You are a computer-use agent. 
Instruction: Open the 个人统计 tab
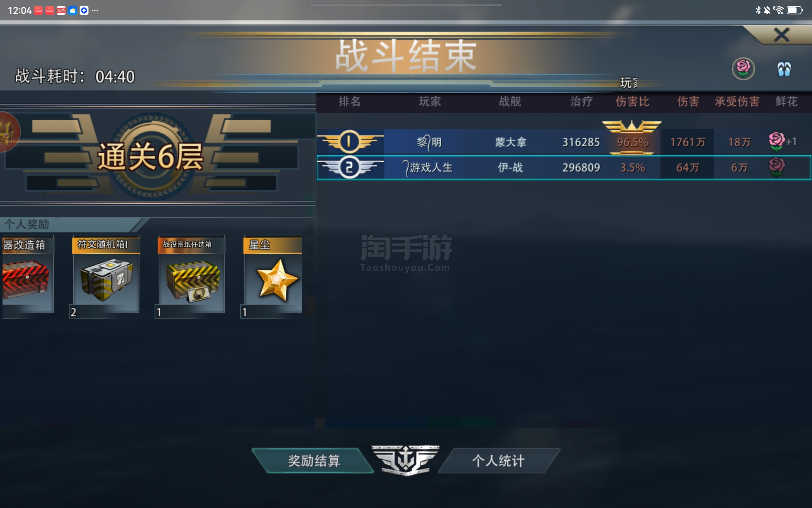498,461
